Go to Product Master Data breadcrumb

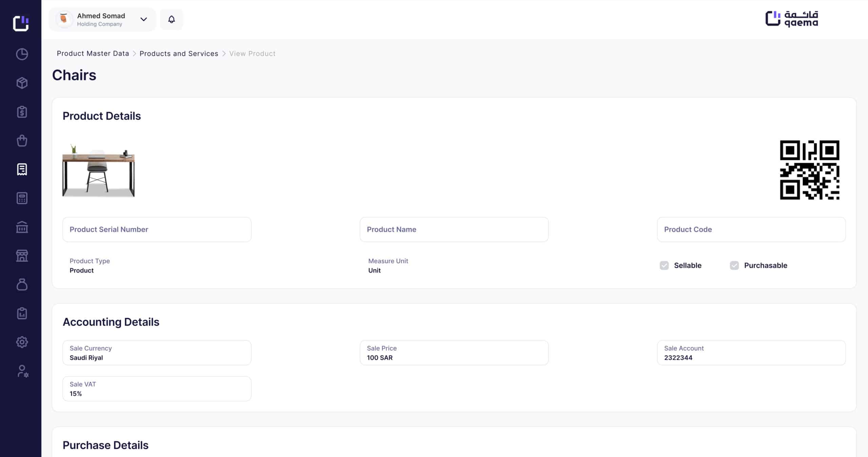point(93,54)
